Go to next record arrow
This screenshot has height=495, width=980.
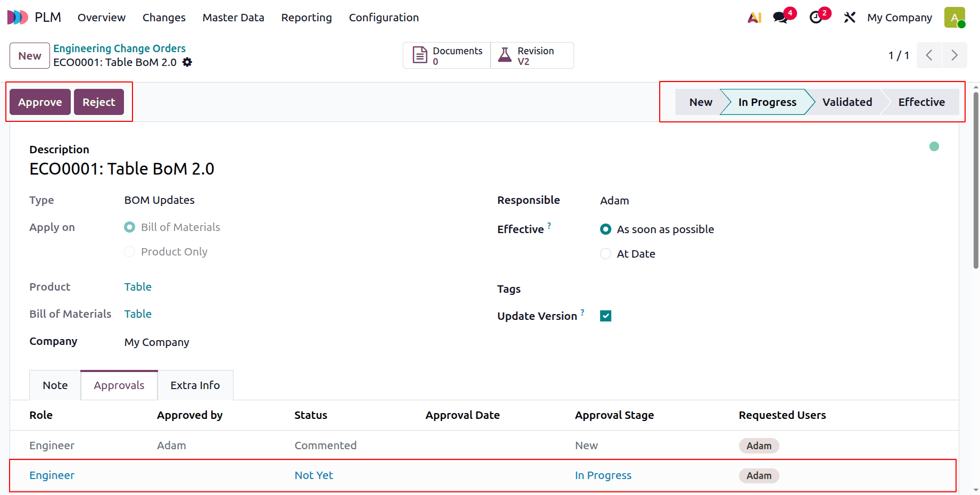pos(954,55)
